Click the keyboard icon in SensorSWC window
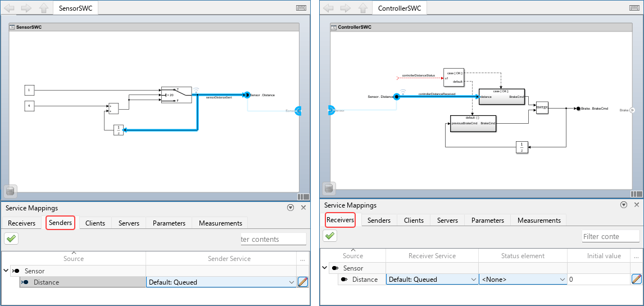The image size is (644, 306). pos(301,8)
